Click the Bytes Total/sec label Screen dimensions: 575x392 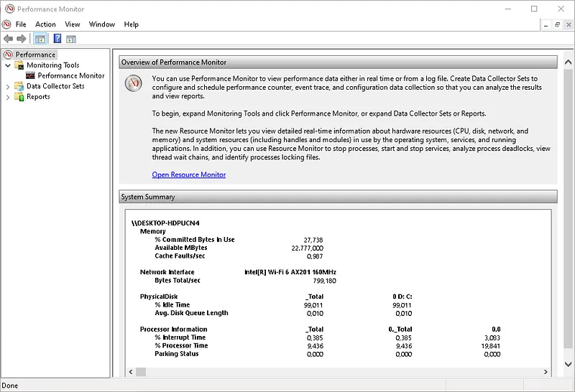click(178, 280)
